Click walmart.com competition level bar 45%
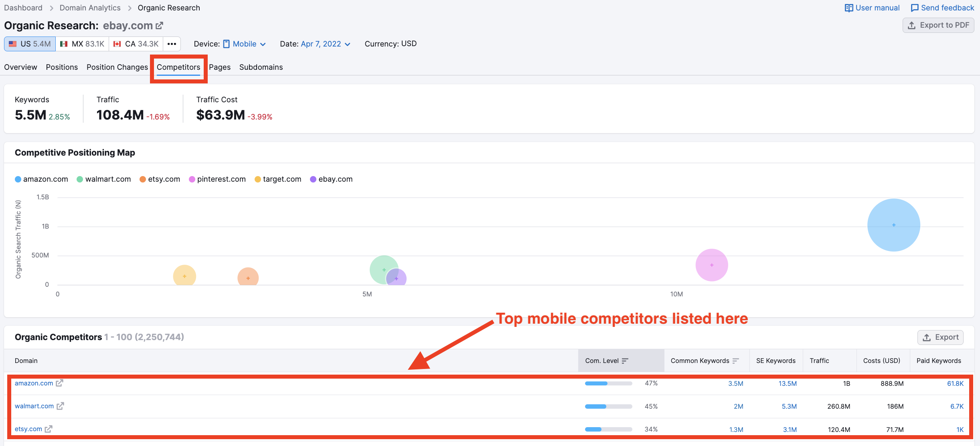980x446 pixels. tap(608, 406)
